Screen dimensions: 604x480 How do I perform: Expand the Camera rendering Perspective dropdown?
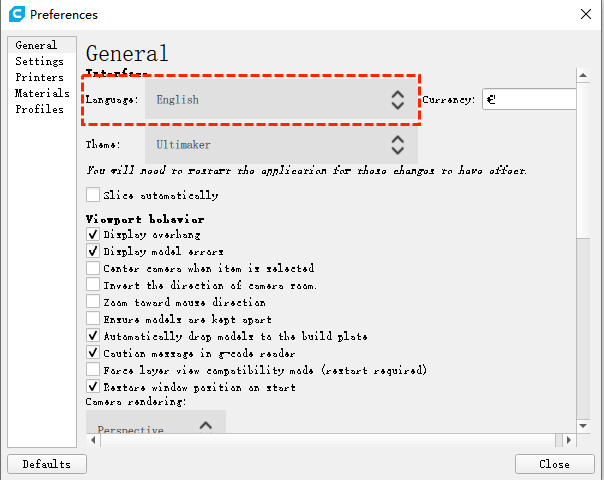click(x=156, y=422)
